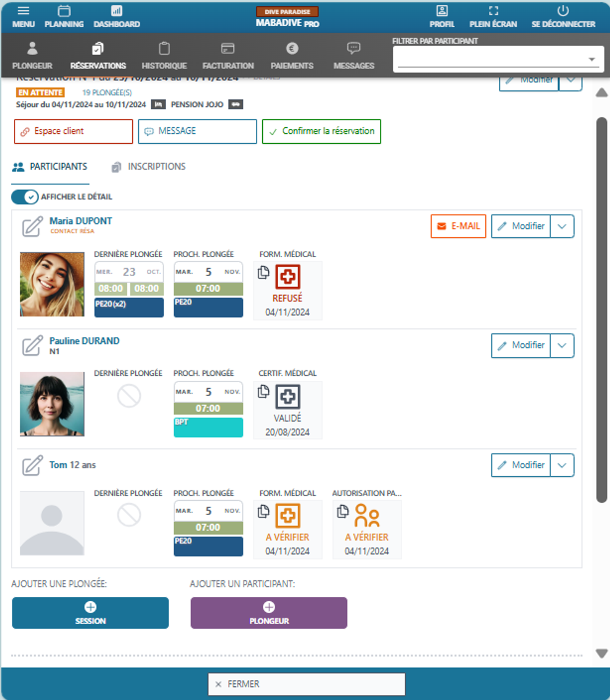Open Pauline's next dive card BPT
This screenshot has height=700, width=610.
pyautogui.click(x=208, y=409)
